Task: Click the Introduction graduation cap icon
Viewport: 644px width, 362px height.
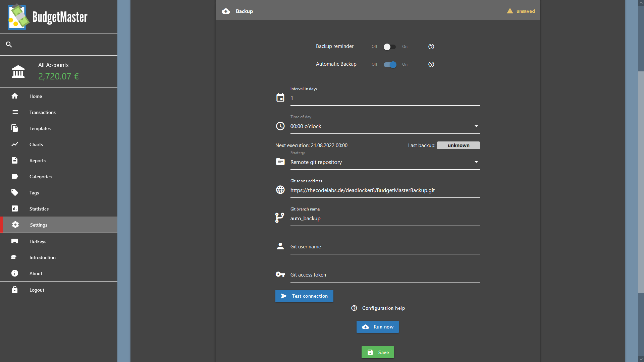Action: [14, 257]
